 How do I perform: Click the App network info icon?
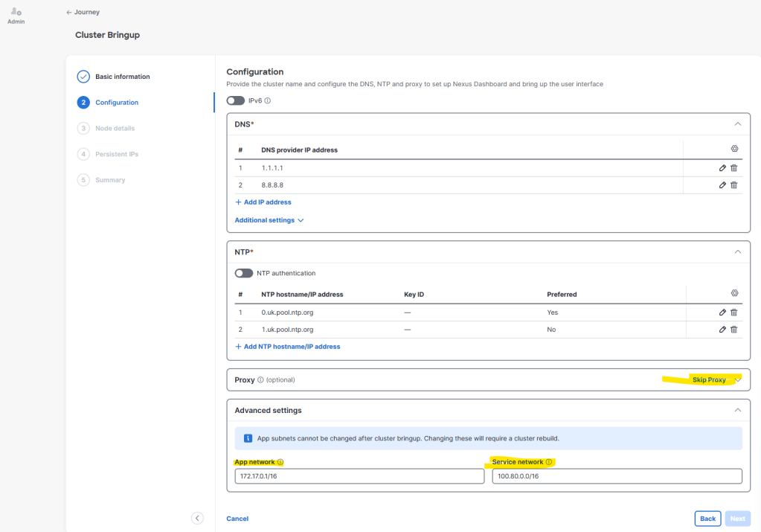click(x=280, y=462)
